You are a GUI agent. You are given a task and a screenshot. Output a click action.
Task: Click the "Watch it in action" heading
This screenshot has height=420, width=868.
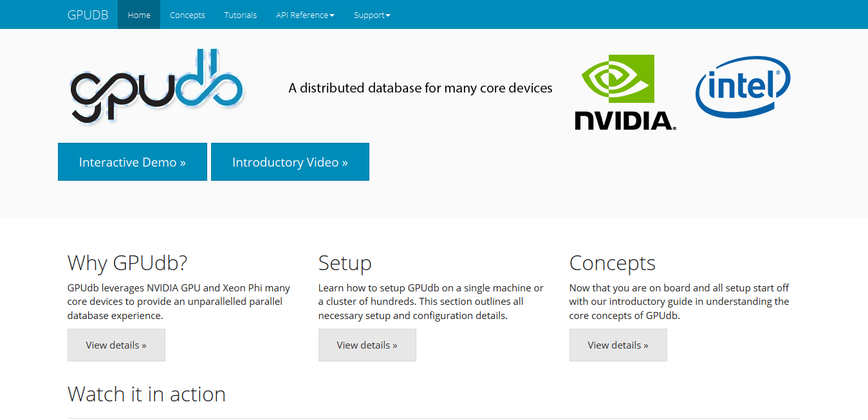pyautogui.click(x=147, y=394)
